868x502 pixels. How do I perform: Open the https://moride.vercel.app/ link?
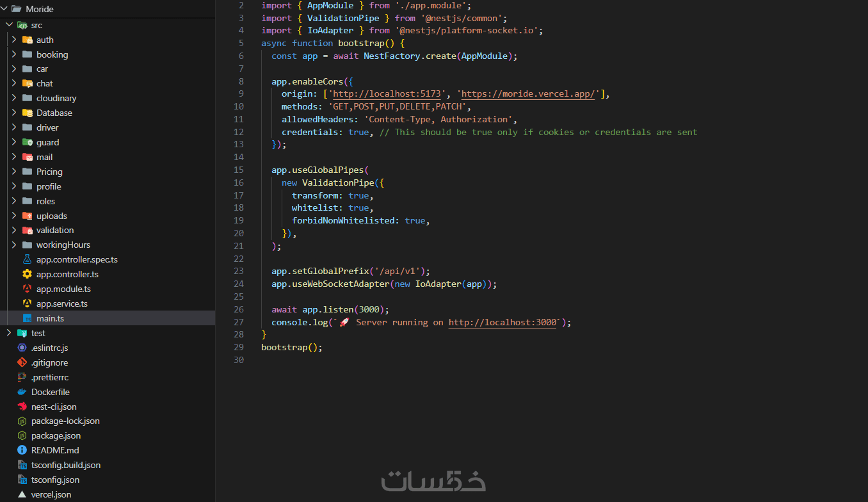[x=528, y=94]
